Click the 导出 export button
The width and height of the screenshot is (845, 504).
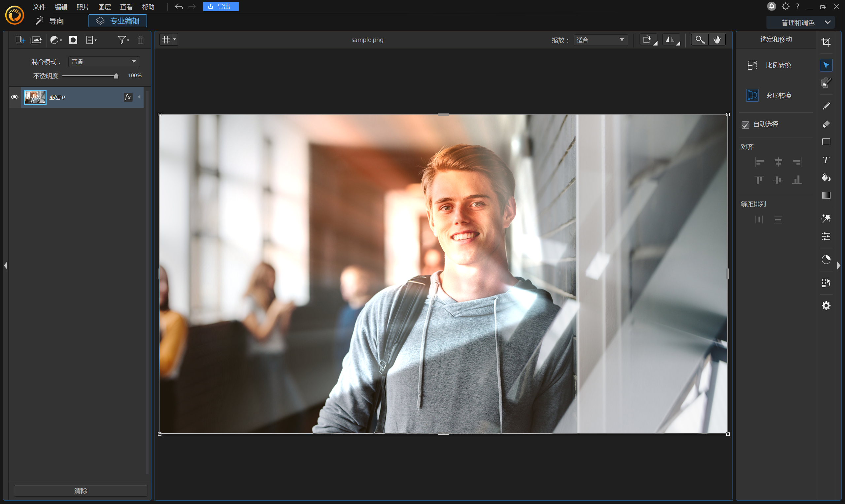220,7
